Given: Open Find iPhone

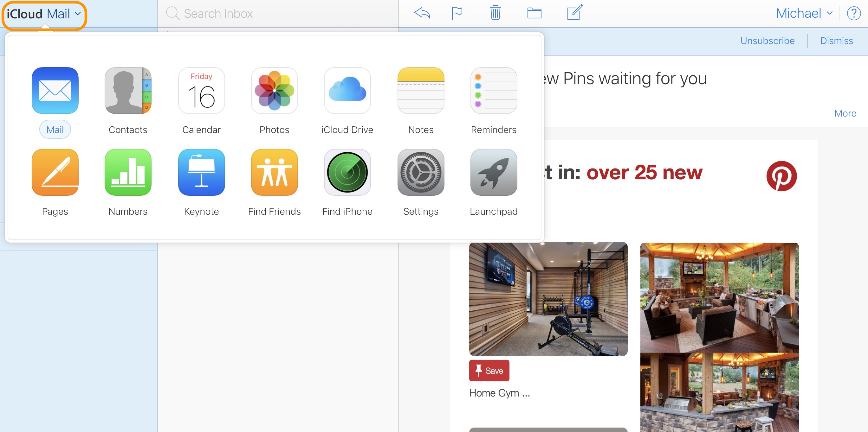Looking at the screenshot, I should pos(347,172).
